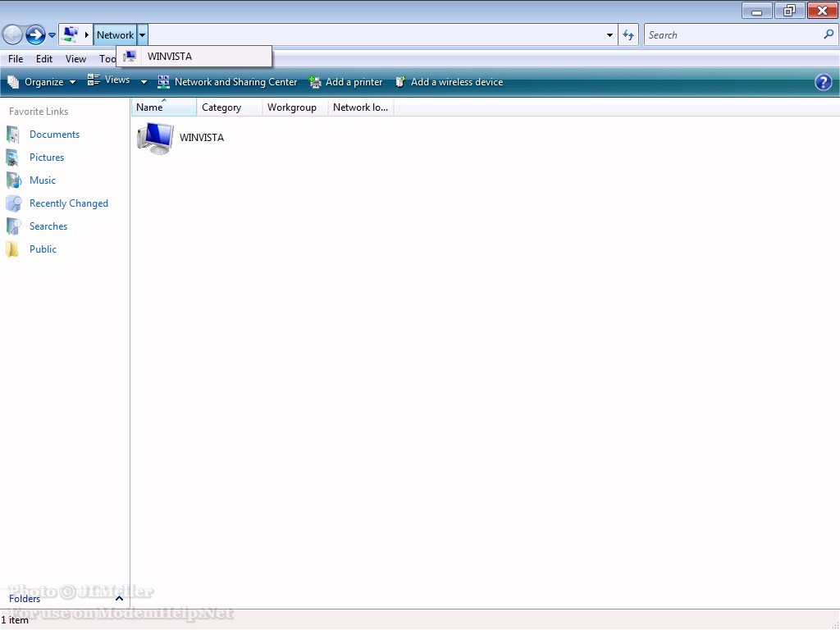Open Searches favorite link
Viewport: 840px width, 630px height.
pyautogui.click(x=48, y=226)
